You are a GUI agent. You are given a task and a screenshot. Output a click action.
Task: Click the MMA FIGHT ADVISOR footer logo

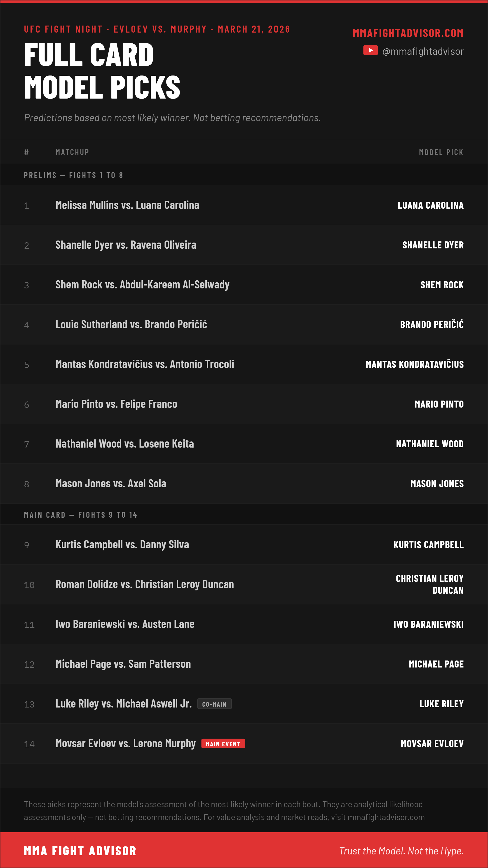[x=80, y=851]
